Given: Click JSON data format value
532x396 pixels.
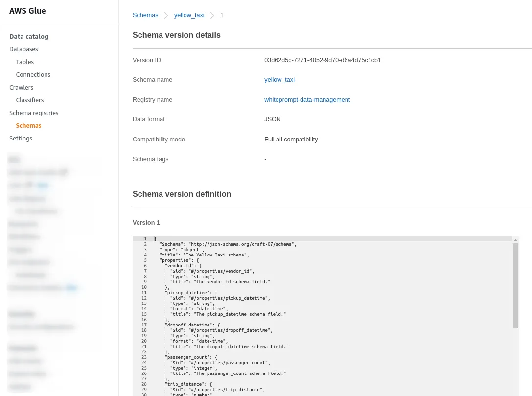Looking at the screenshot, I should [273, 119].
